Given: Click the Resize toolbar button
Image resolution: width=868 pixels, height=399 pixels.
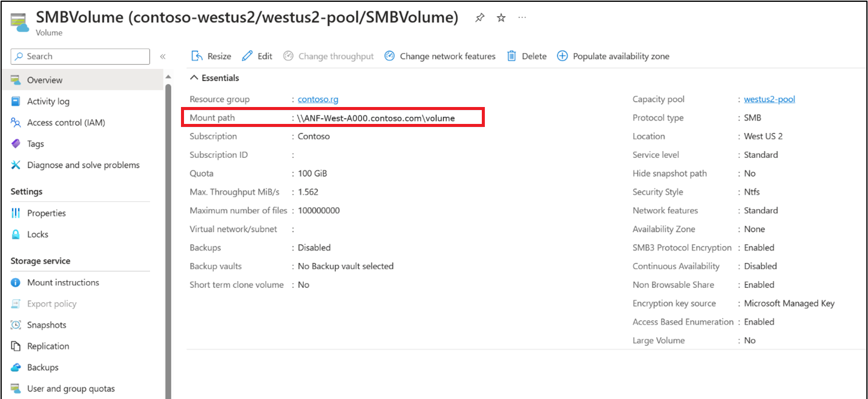Looking at the screenshot, I should [211, 56].
